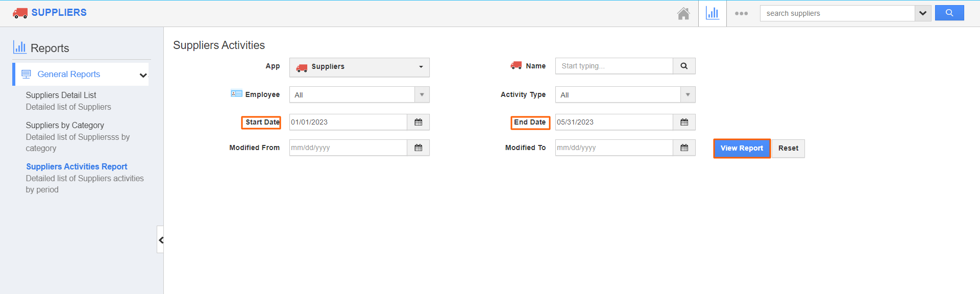The image size is (980, 294).
Task: Open the Suppliers by Category report
Action: [65, 125]
